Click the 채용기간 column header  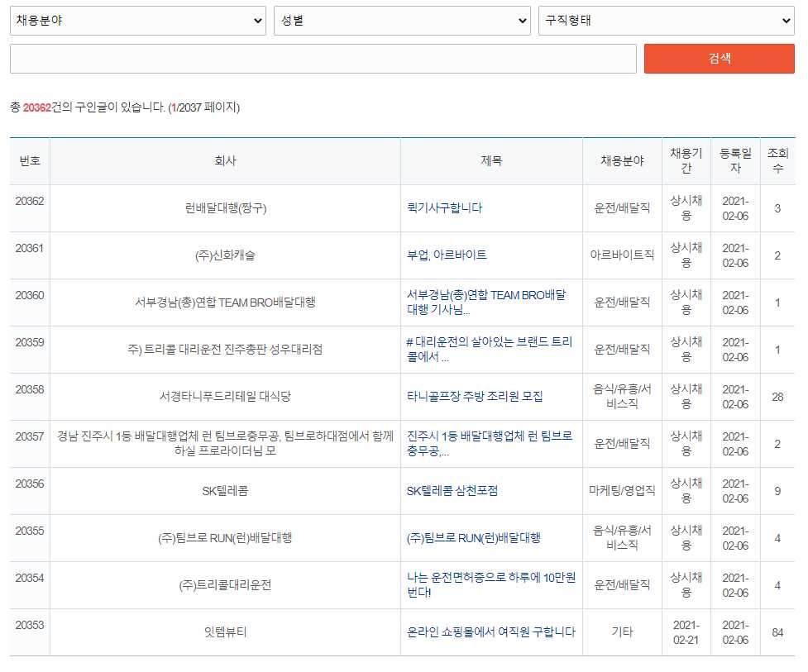coord(686,160)
